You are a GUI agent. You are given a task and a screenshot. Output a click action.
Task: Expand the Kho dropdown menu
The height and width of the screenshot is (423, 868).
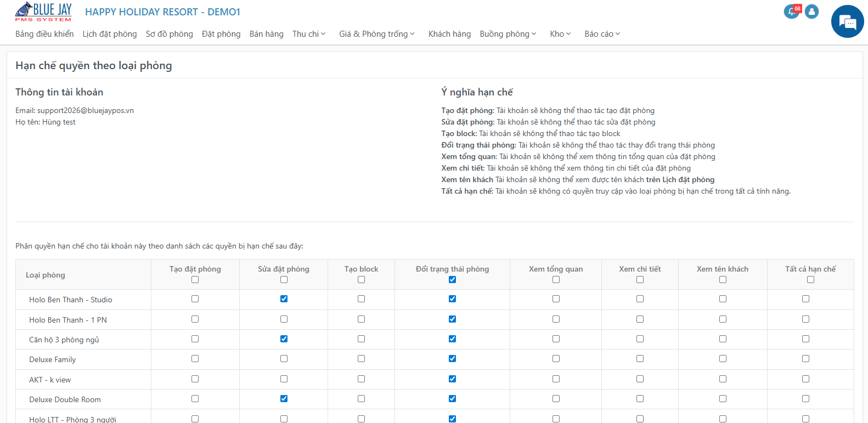pyautogui.click(x=560, y=34)
